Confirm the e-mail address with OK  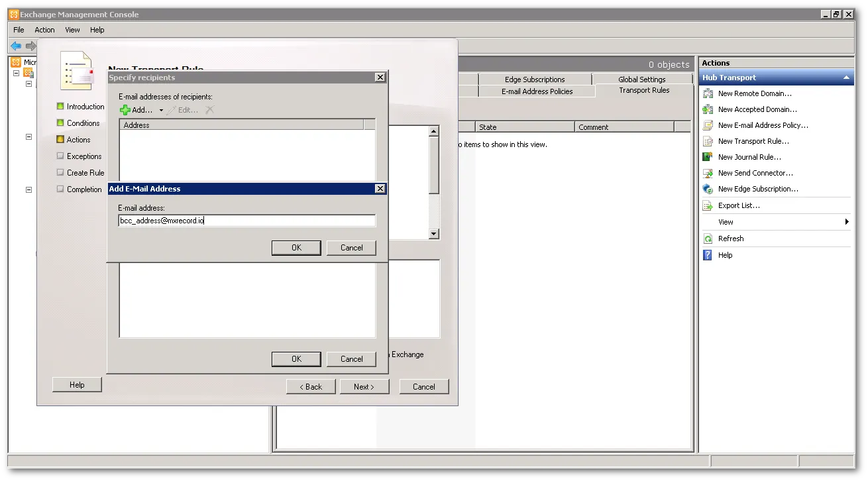pyautogui.click(x=296, y=247)
